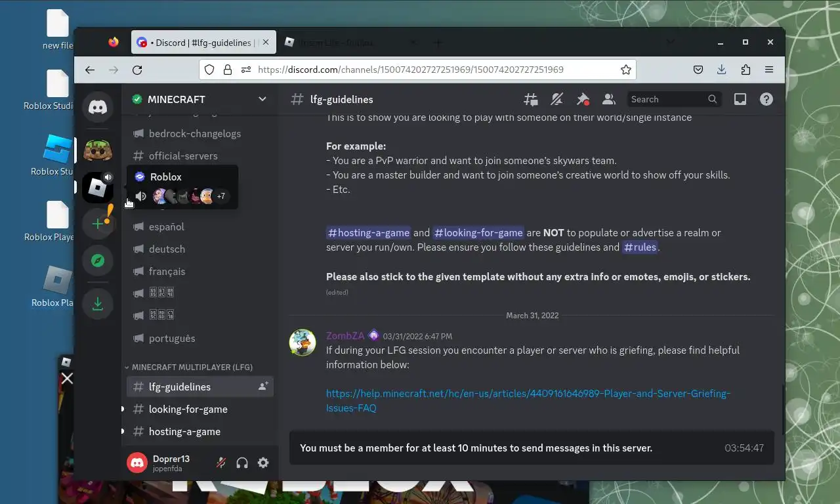Open español channel
840x504 pixels.
pyautogui.click(x=200, y=226)
